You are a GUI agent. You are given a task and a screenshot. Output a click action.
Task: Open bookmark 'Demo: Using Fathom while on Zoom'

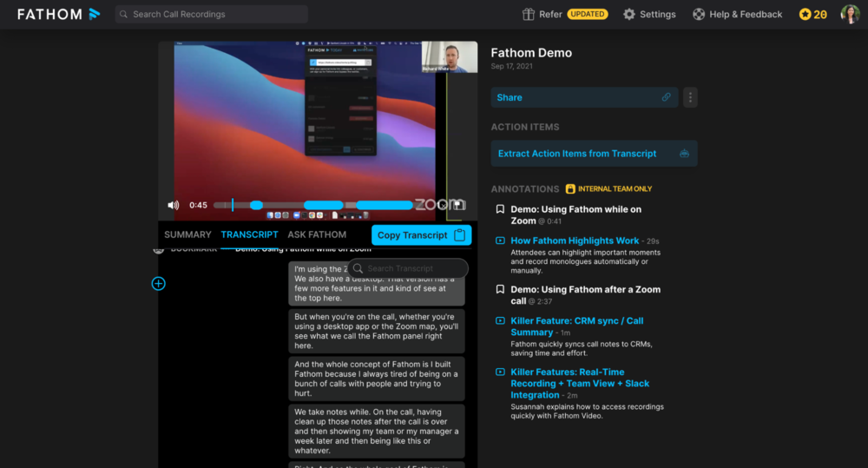(575, 214)
